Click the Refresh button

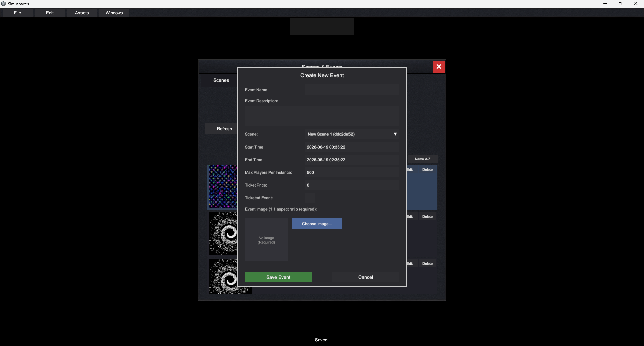[224, 129]
